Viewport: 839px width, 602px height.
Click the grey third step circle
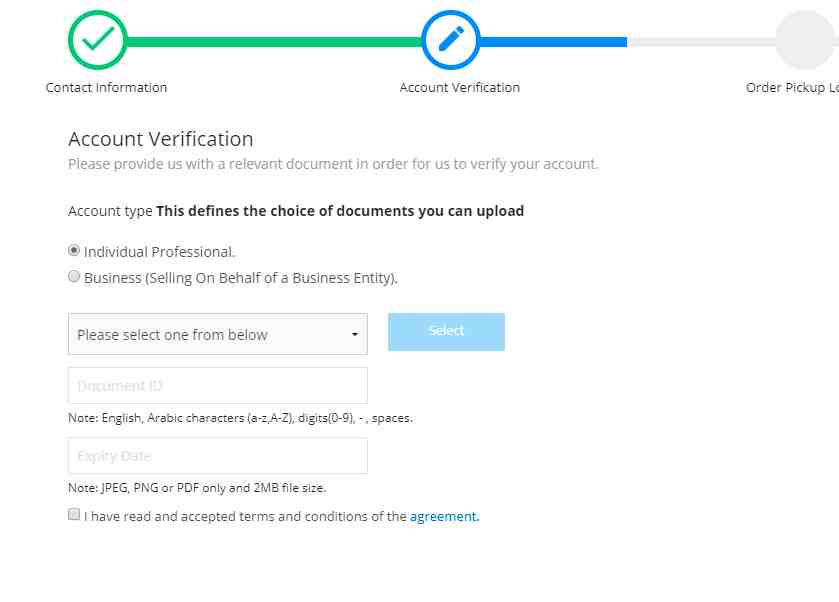[x=805, y=39]
